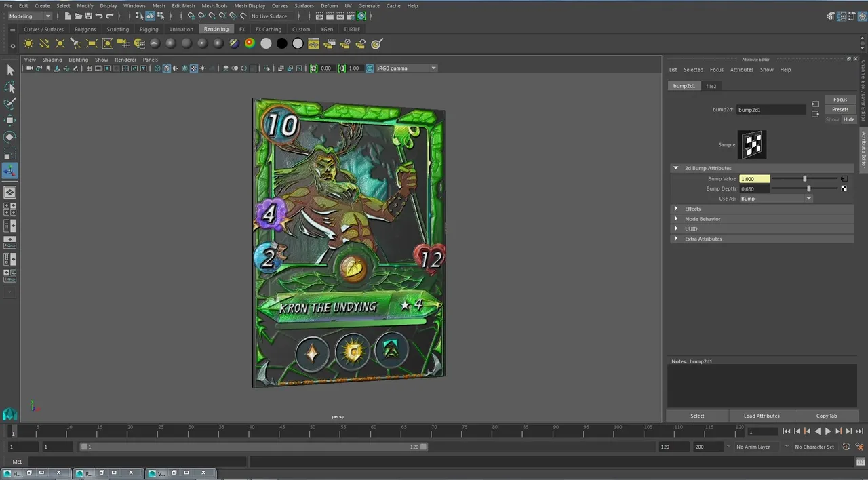This screenshot has height=480, width=868.
Task: Activate the Lasso select tool
Action: click(10, 87)
